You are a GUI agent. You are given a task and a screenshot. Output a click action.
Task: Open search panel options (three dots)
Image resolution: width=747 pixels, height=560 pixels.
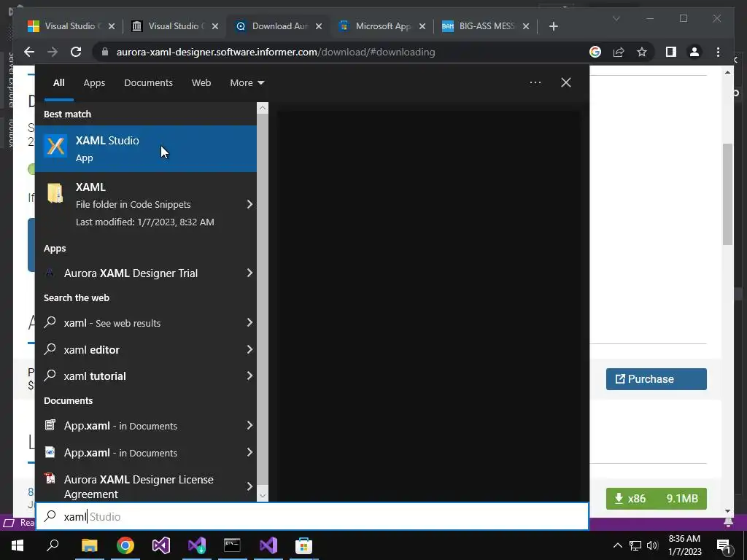[x=535, y=82]
